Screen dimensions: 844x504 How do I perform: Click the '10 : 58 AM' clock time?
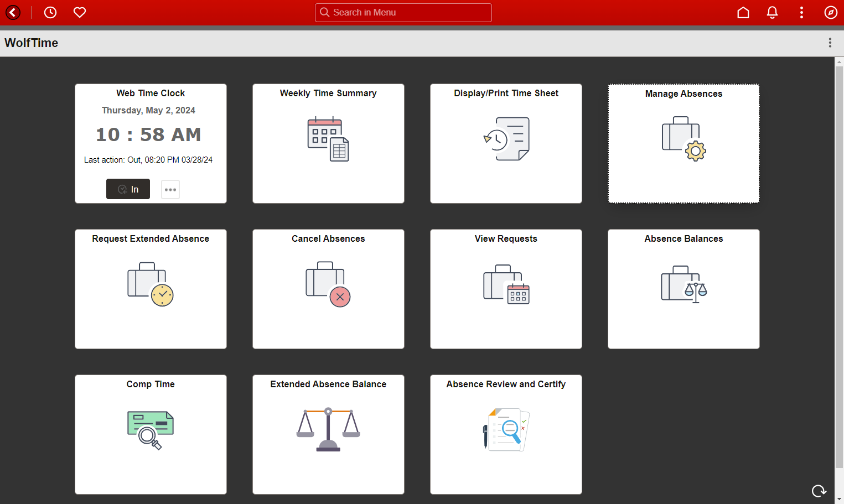[x=148, y=134]
